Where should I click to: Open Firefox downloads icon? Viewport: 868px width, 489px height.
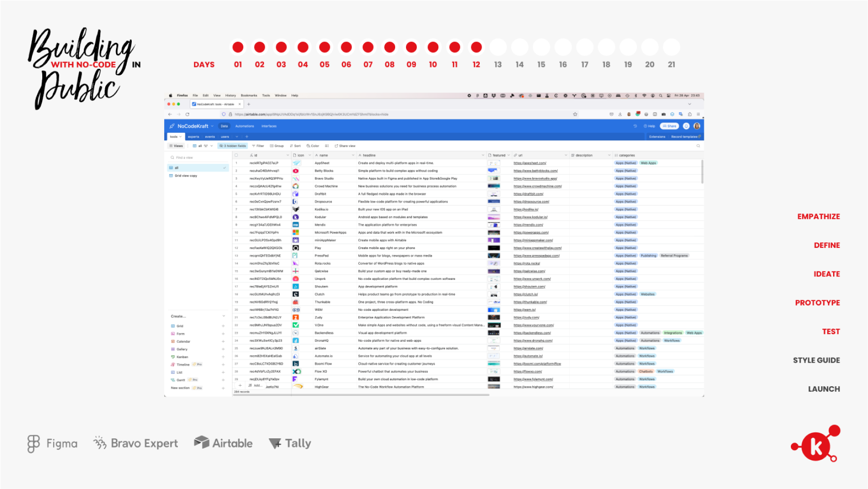pos(620,114)
